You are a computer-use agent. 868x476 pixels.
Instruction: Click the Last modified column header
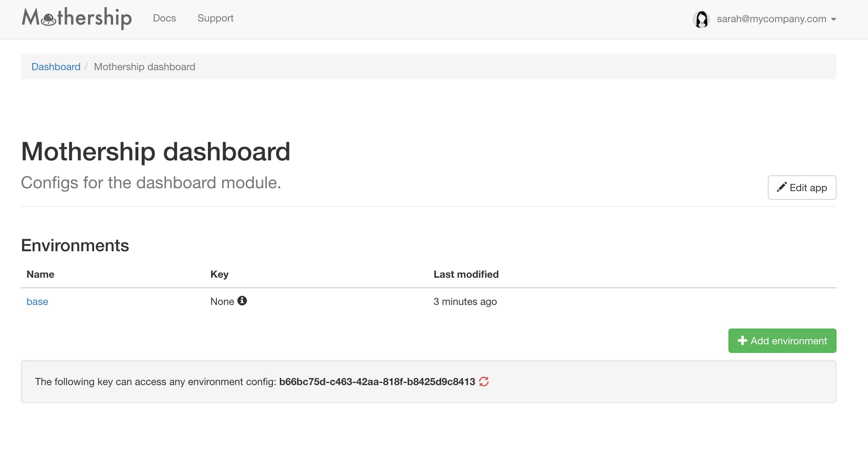466,274
